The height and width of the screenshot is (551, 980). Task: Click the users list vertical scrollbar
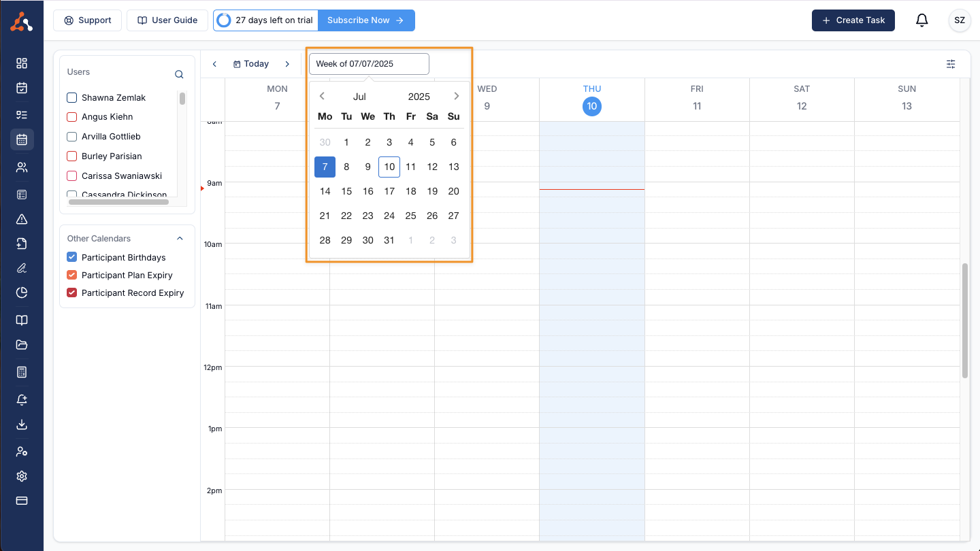tap(182, 99)
